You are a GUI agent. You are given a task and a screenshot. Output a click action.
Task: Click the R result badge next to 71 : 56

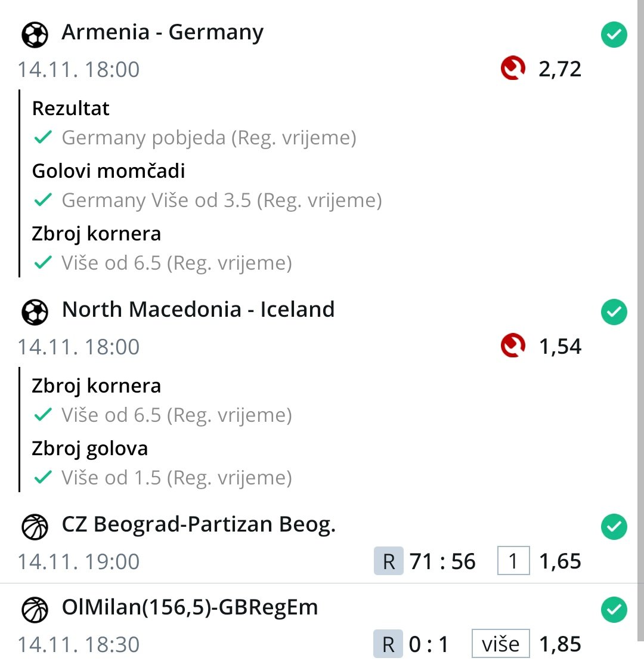pos(389,562)
